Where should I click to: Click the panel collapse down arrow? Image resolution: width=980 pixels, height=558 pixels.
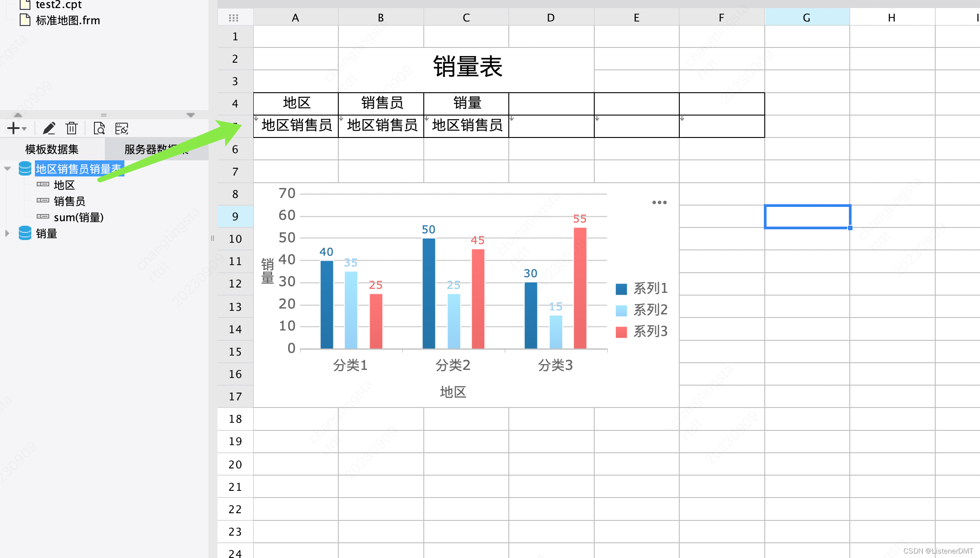(x=191, y=115)
